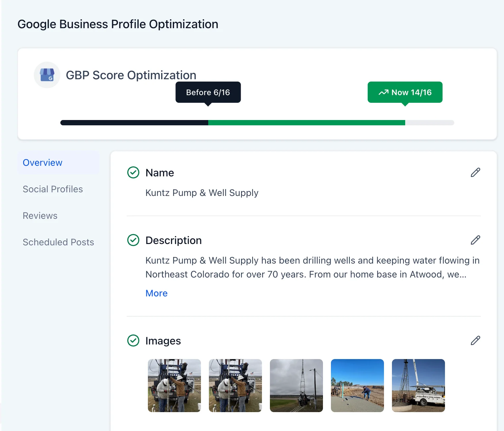This screenshot has width=504, height=431.
Task: Click the Now 14/16 score badge
Action: pos(405,92)
